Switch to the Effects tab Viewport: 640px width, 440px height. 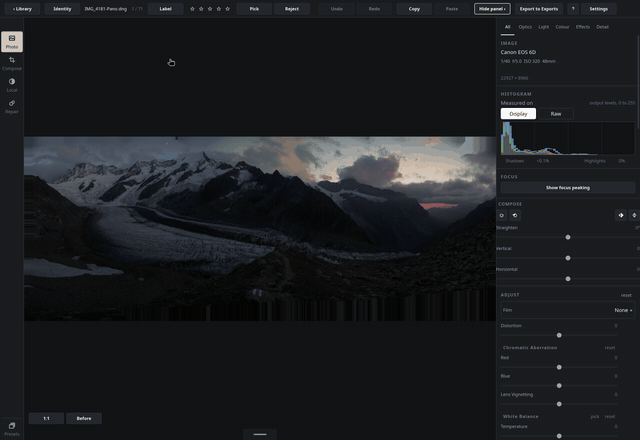click(583, 27)
